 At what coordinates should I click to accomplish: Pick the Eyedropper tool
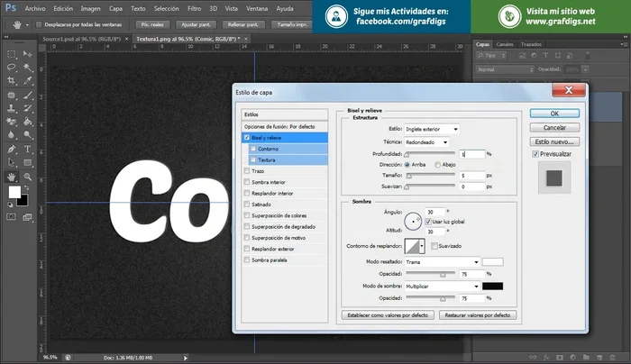(29, 81)
